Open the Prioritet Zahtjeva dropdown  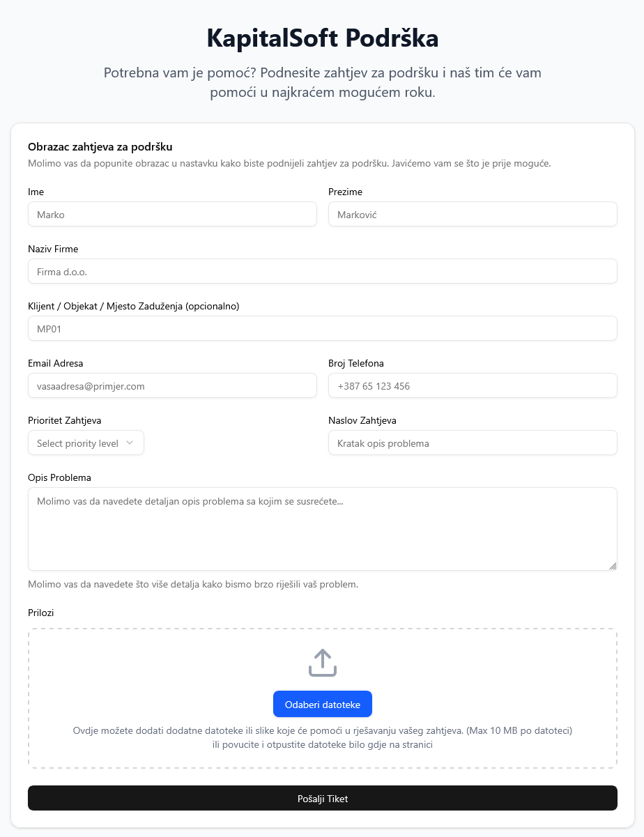[86, 443]
